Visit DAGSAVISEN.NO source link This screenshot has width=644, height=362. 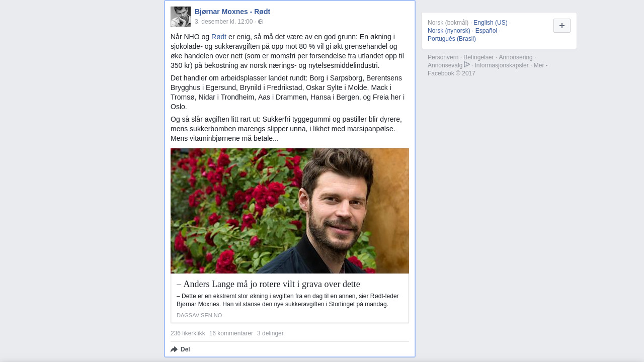click(x=199, y=315)
